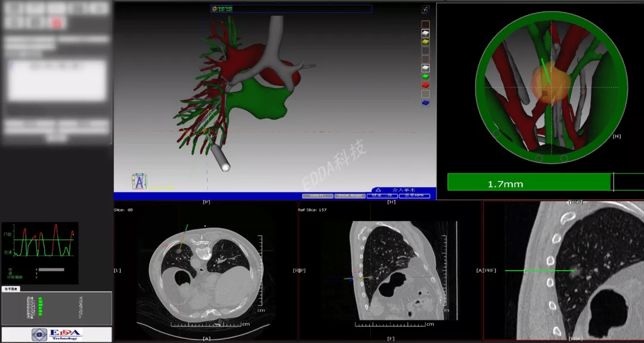Click the orange tumor in circular needle view
This screenshot has width=644, height=343.
click(550, 83)
